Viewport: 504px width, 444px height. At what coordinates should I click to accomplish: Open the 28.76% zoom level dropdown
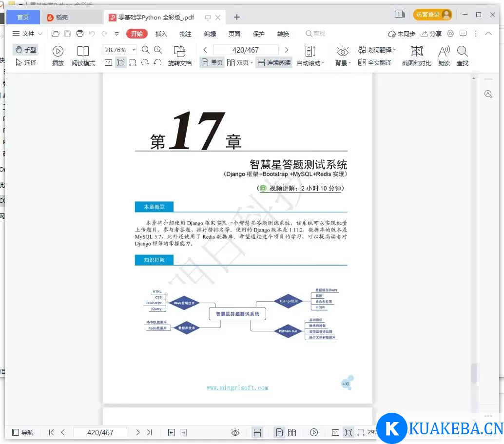(x=134, y=50)
